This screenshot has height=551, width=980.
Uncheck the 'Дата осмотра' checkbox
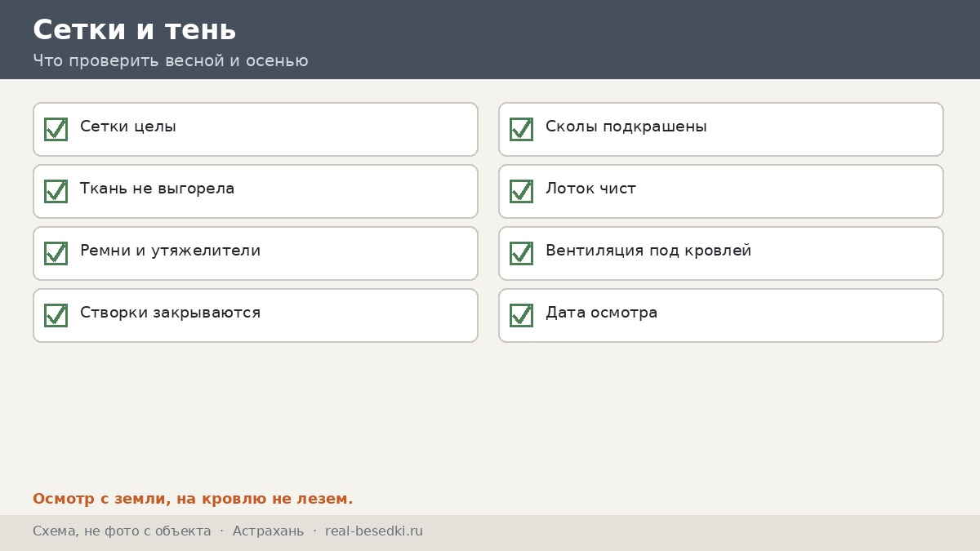click(521, 315)
